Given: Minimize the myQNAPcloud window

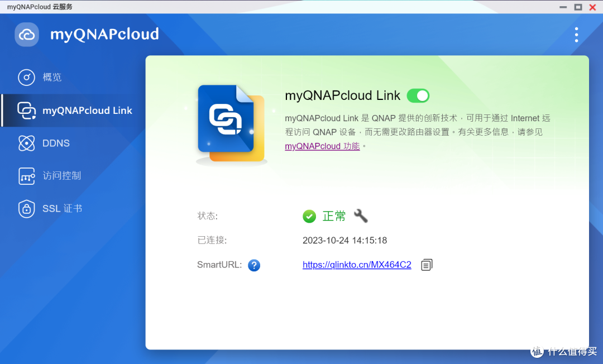Looking at the screenshot, I should point(563,7).
